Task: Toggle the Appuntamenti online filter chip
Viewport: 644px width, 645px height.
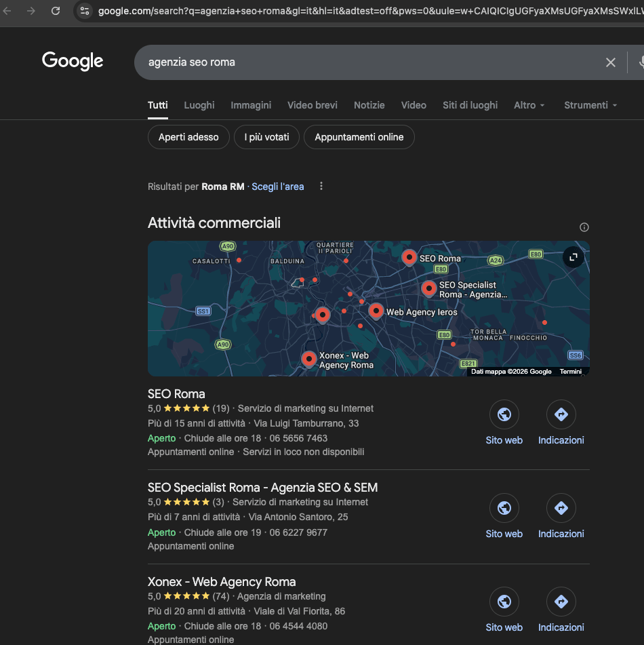Action: point(359,137)
